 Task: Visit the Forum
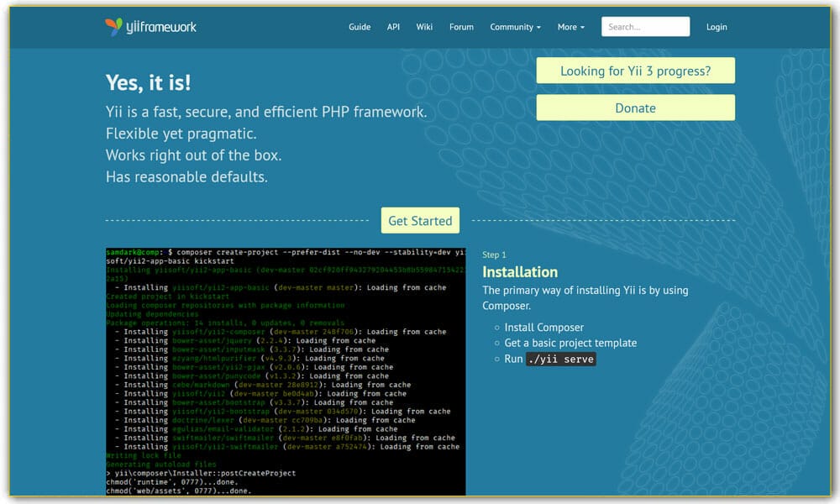[461, 27]
